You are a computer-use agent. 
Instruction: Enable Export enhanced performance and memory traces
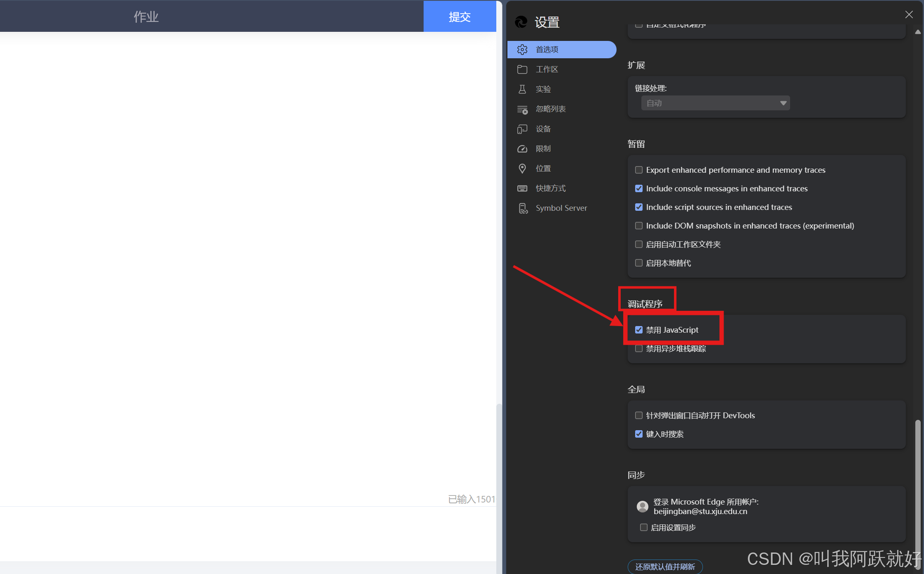click(x=639, y=170)
